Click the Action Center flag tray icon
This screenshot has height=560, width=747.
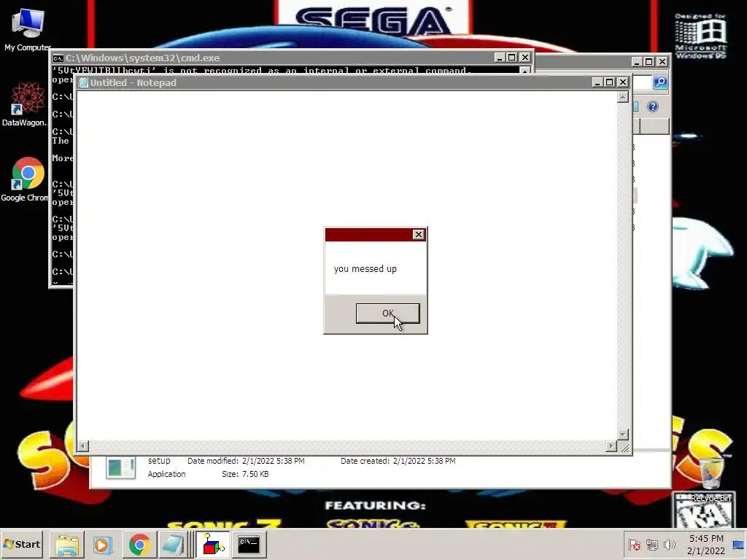pos(634,545)
